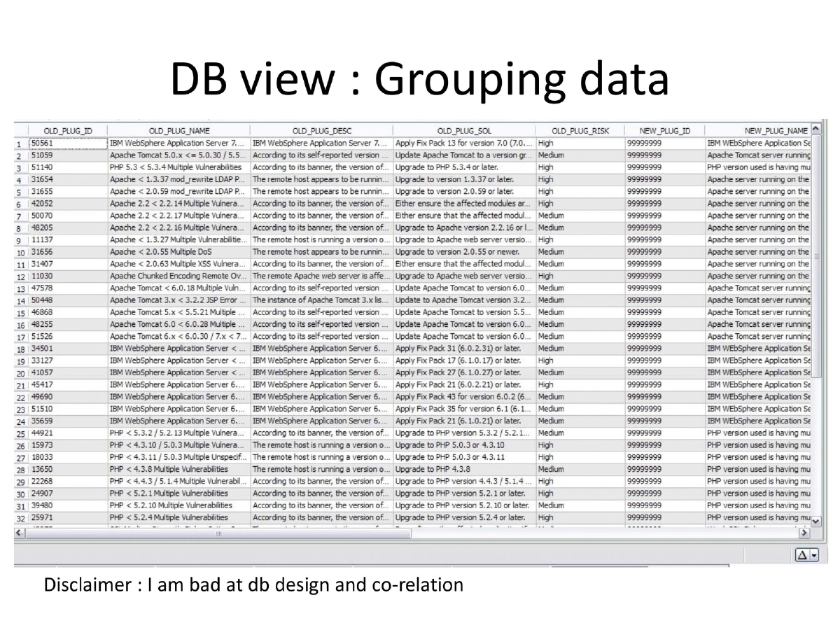840x630 pixels.
Task: Click the horizontal scrollbar right arrow
Action: click(x=804, y=533)
